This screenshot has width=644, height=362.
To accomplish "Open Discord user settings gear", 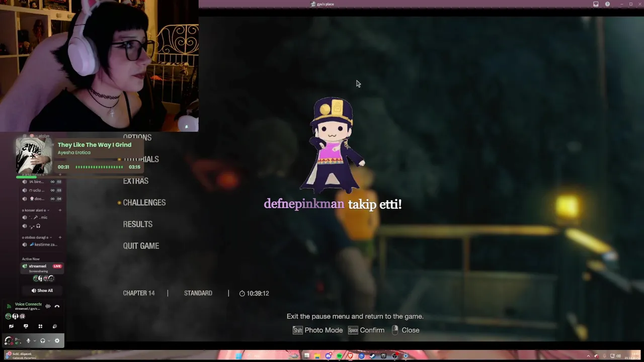I will coord(57,341).
